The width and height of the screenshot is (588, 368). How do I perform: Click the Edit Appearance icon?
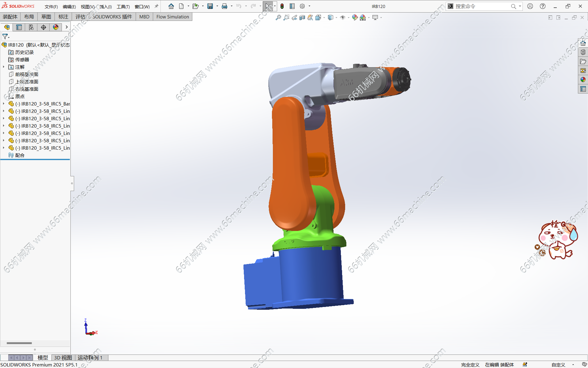click(x=355, y=17)
